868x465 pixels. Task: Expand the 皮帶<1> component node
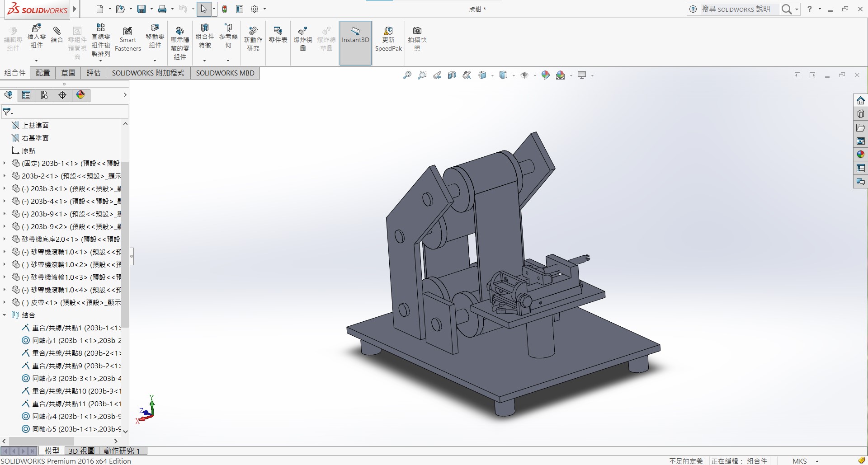[5, 302]
